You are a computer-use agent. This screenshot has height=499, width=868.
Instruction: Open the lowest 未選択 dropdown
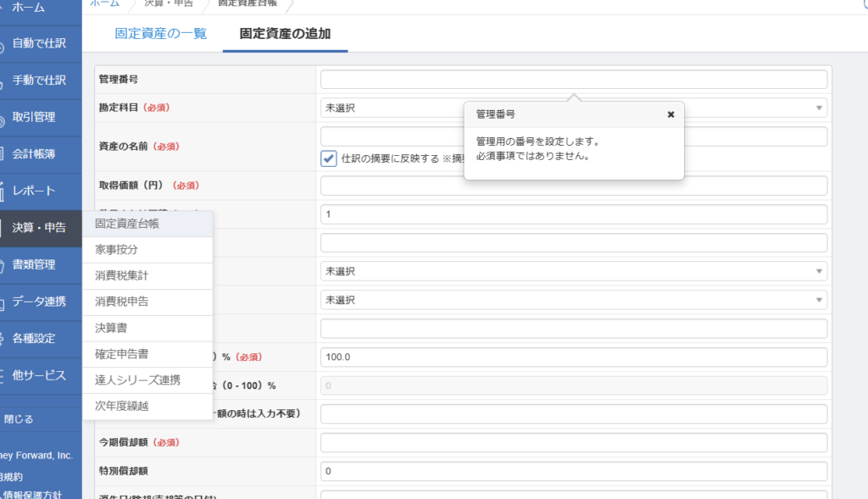pyautogui.click(x=573, y=300)
